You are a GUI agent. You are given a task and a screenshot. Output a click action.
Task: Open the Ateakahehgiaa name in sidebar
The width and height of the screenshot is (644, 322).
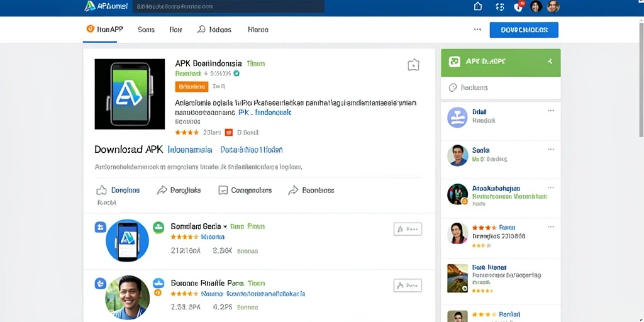496,189
